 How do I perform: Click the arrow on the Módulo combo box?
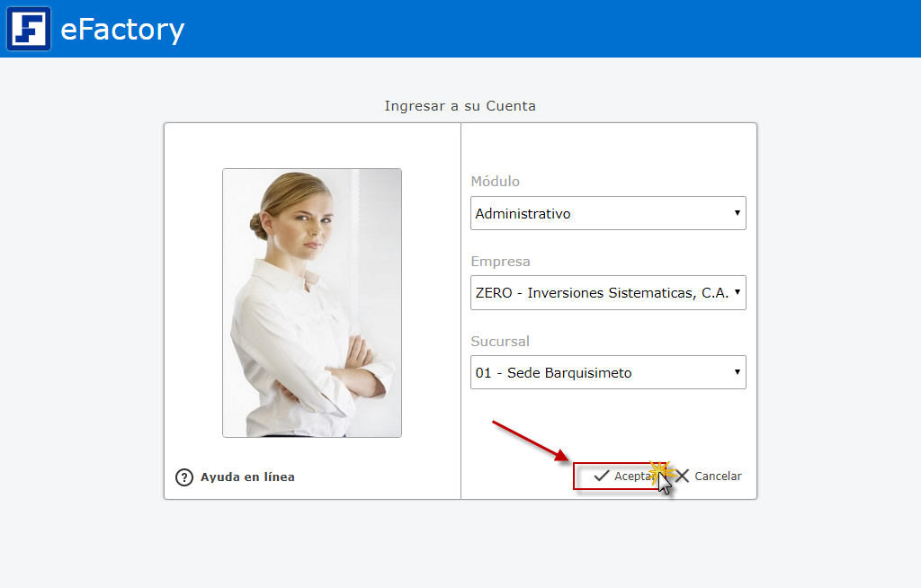[x=737, y=214]
